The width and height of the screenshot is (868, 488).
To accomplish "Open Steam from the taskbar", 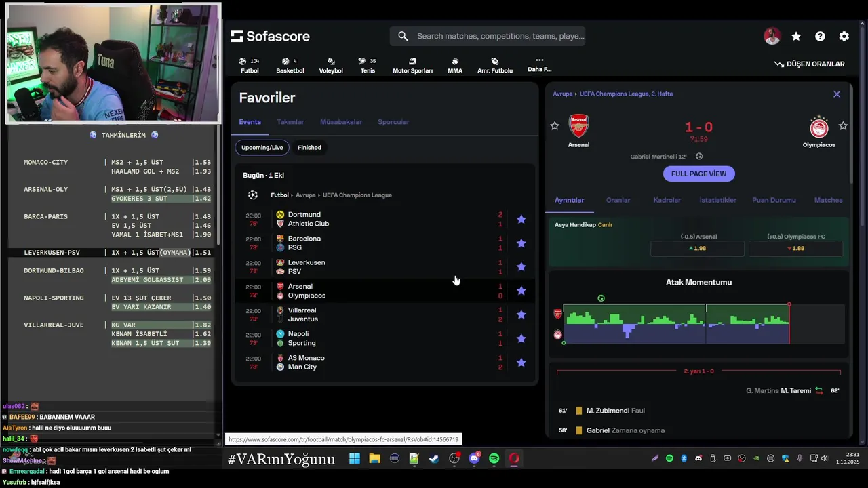I will point(434,459).
